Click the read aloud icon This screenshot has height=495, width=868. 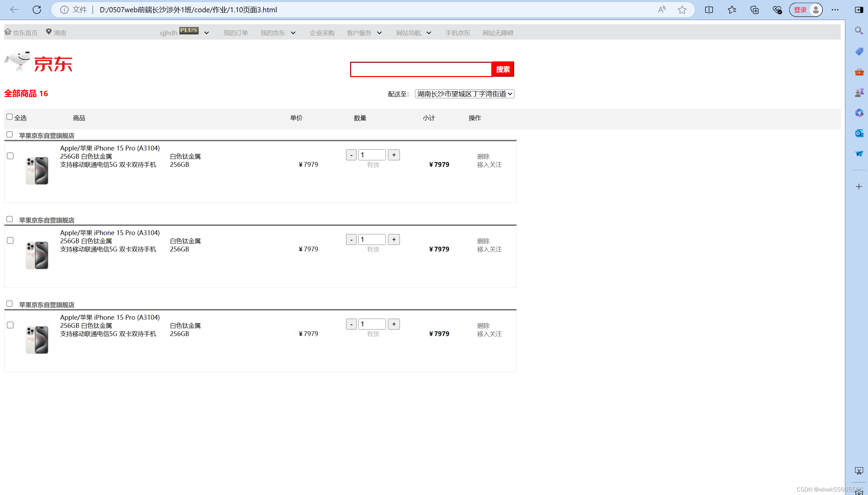pos(661,10)
